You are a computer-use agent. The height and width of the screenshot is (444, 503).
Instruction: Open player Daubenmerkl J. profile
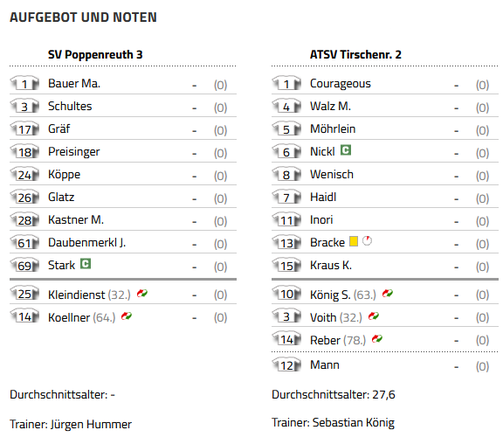coord(87,242)
